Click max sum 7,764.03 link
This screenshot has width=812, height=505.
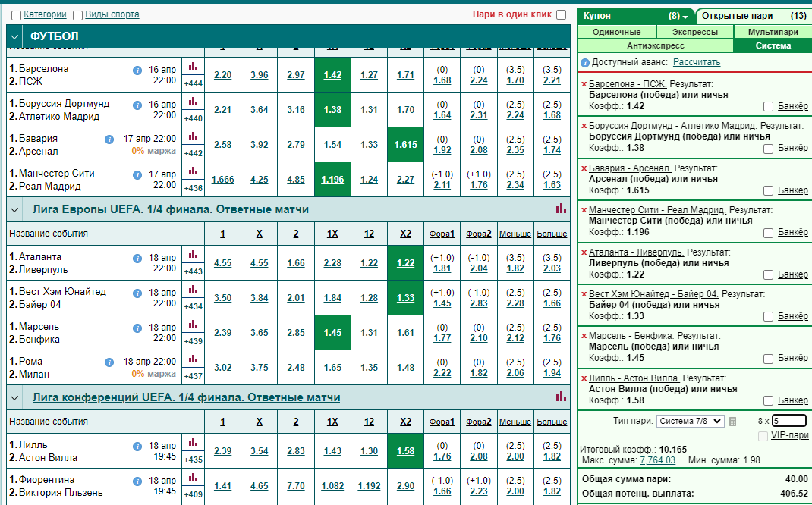pos(658,460)
